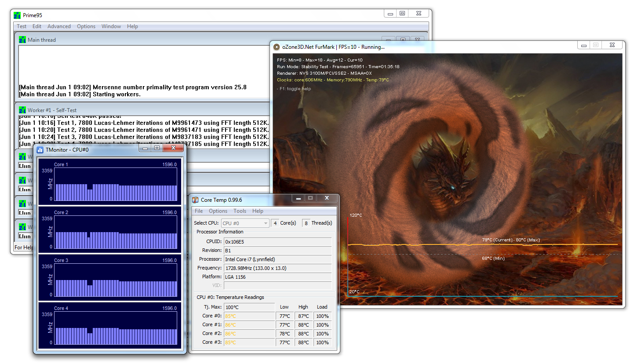Screen dimensions: 634x364
Task: Click the Prime95 title bar icon
Action: (x=17, y=15)
